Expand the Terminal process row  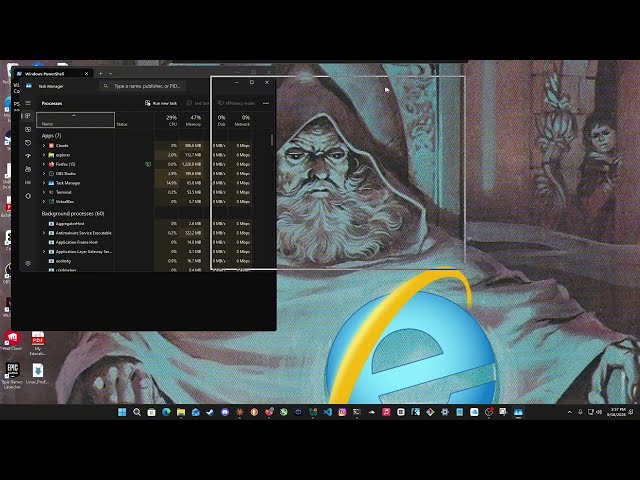(x=44, y=192)
